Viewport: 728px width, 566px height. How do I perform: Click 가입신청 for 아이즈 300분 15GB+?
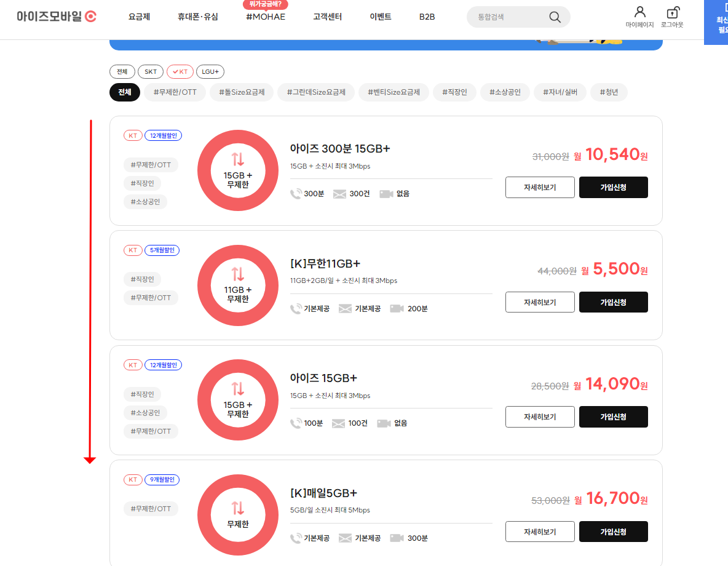613,187
